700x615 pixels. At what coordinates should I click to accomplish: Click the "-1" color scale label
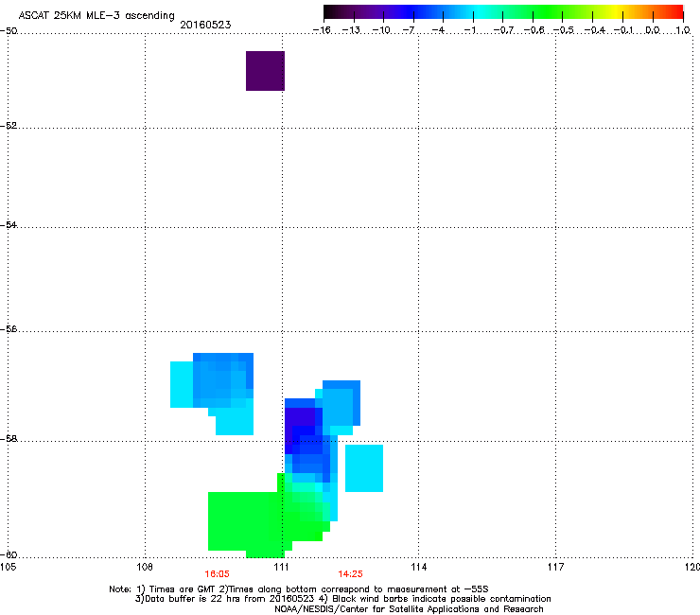tap(469, 30)
